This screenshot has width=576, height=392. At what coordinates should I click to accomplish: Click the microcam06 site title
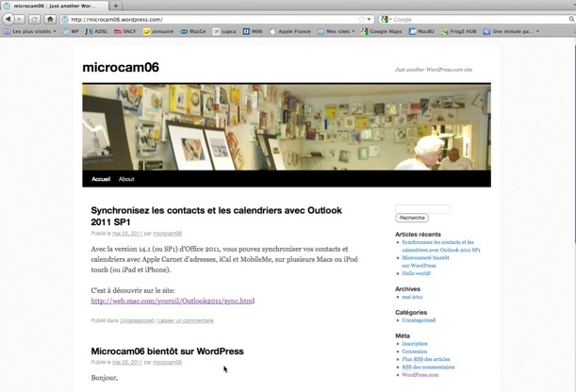121,67
